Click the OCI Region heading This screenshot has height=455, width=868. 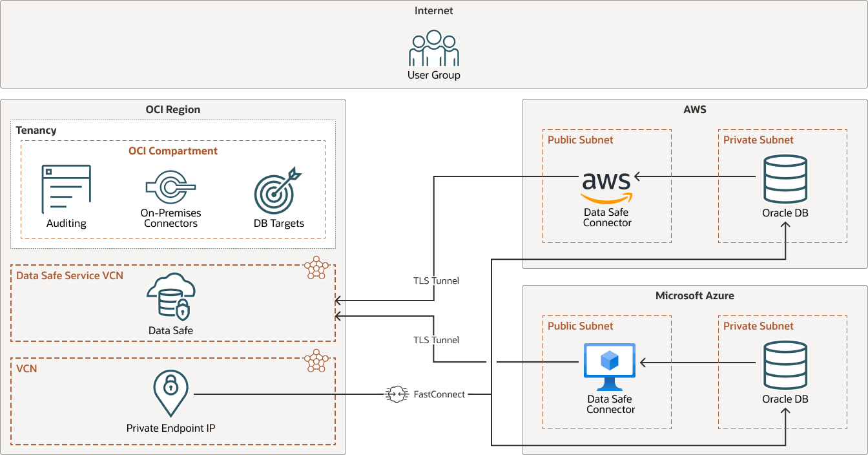[173, 109]
